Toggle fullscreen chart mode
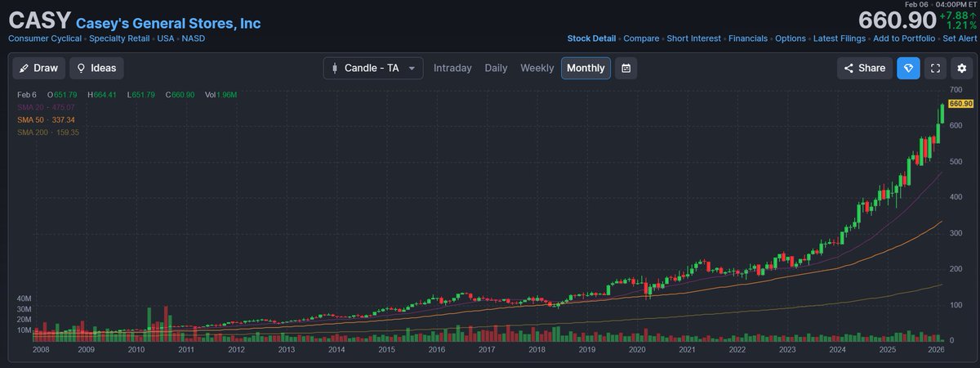Screen dimensions: 980x368 [936, 68]
